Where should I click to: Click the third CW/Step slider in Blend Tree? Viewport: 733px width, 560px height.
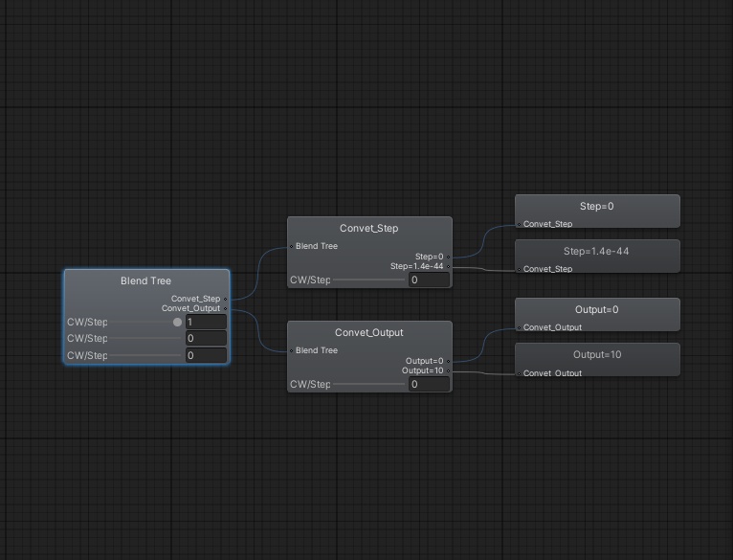[x=145, y=355]
